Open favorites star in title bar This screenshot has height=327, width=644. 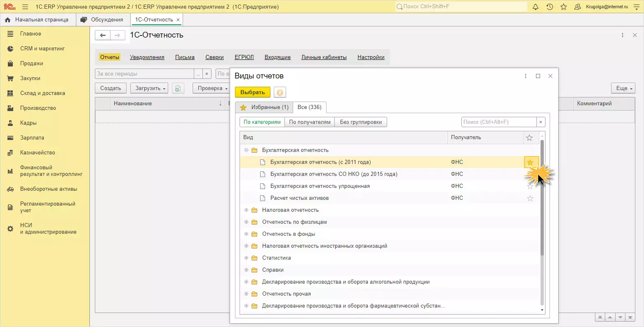[564, 7]
